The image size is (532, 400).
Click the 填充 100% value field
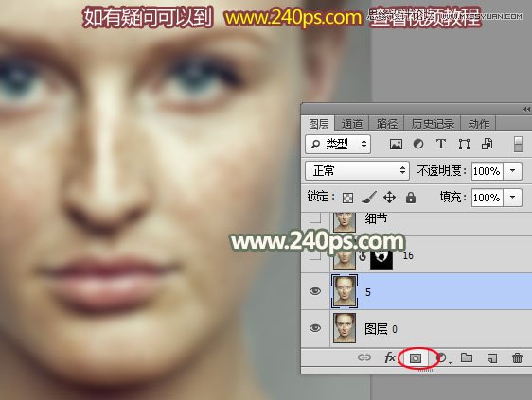click(487, 198)
